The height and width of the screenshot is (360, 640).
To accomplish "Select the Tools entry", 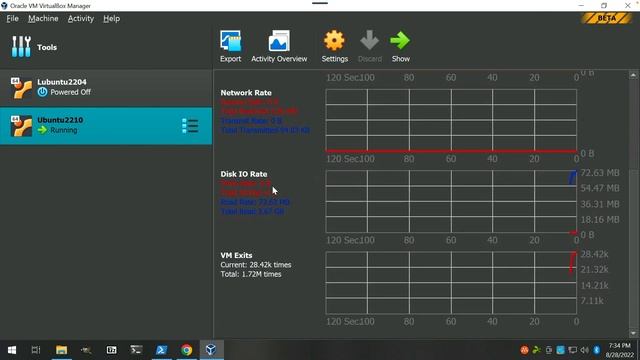I will pyautogui.click(x=106, y=47).
